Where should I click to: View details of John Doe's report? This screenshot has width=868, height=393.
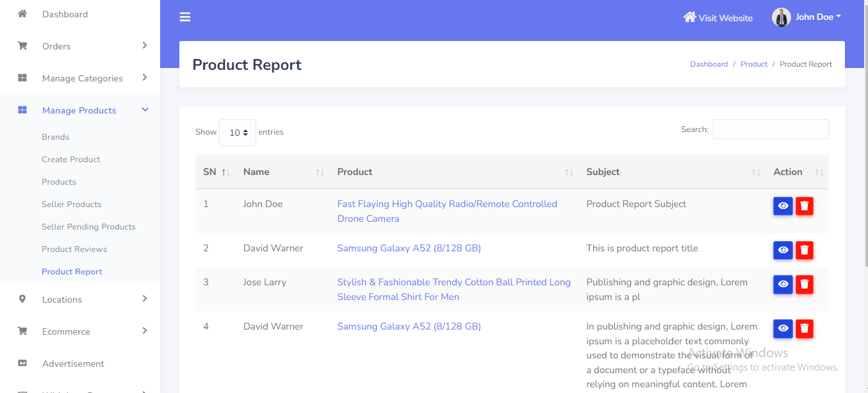coord(782,206)
